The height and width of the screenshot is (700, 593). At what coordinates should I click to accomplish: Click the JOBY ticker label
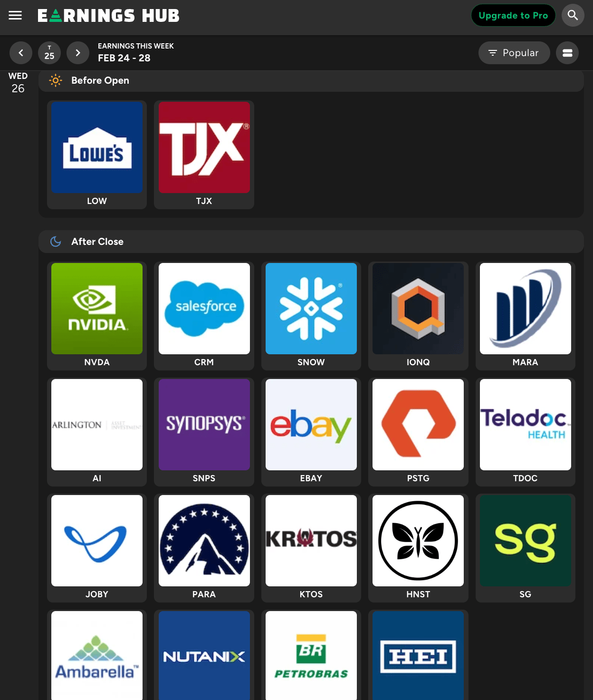(x=97, y=594)
